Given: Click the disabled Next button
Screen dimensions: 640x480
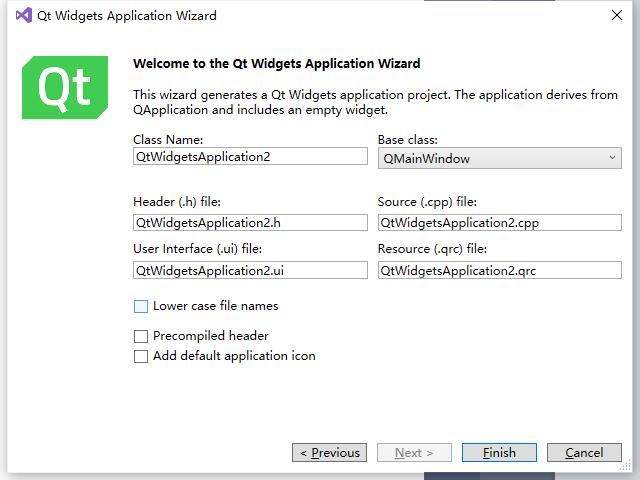Looking at the screenshot, I should click(x=414, y=453).
